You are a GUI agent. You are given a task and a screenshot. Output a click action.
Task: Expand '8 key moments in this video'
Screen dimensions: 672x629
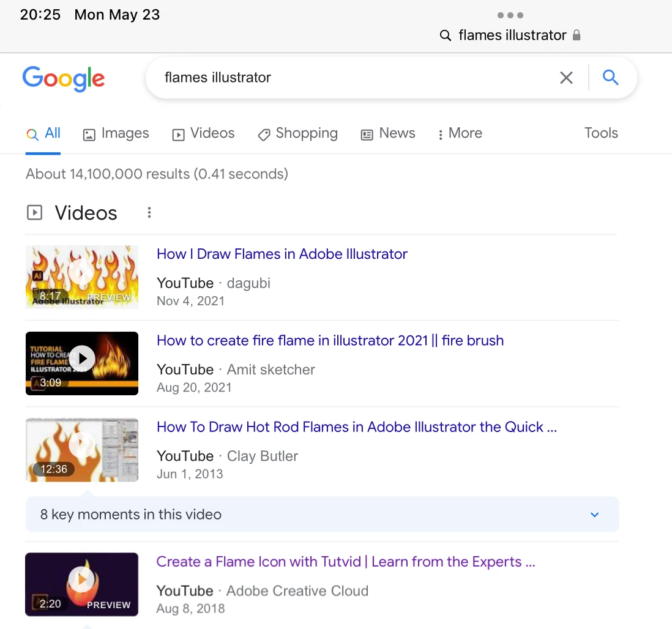pos(323,514)
